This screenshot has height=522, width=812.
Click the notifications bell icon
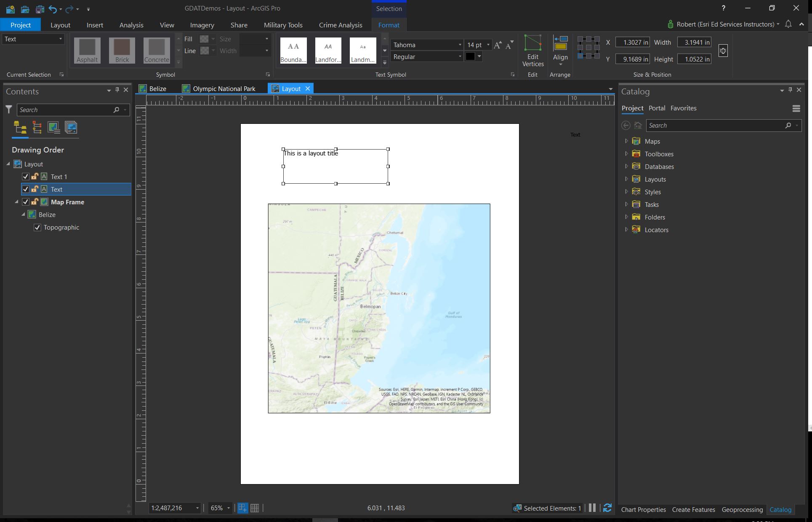point(788,24)
